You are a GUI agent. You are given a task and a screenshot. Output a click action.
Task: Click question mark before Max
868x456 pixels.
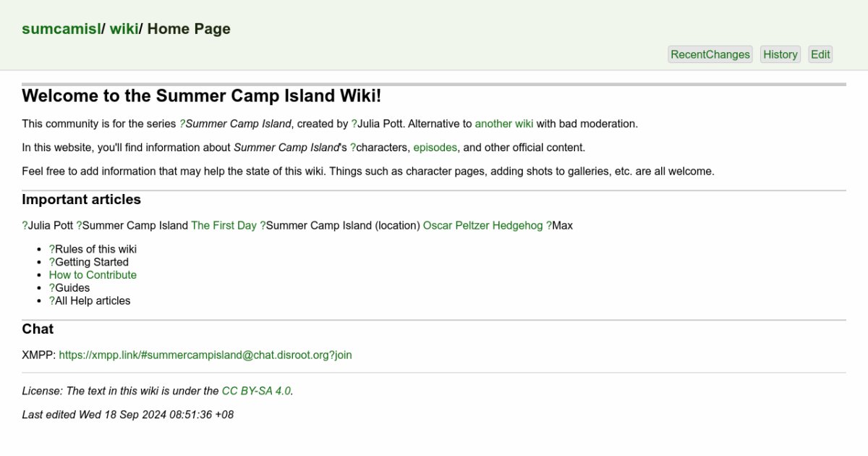[549, 226]
